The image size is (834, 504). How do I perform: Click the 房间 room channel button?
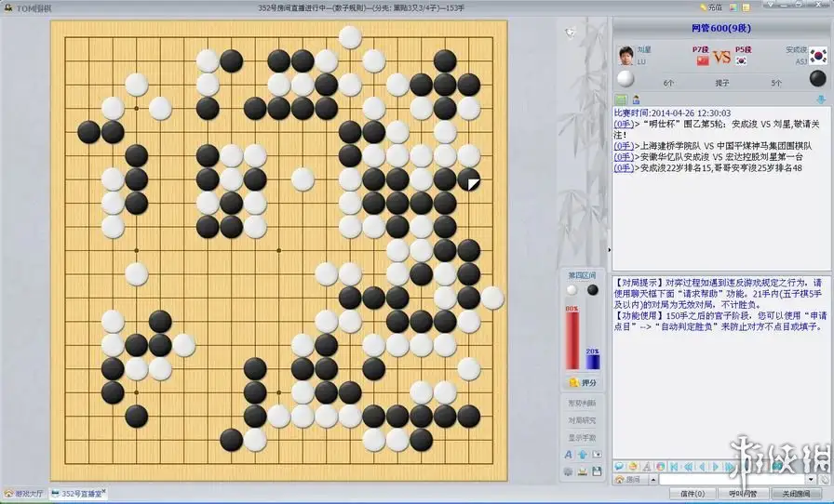point(630,480)
